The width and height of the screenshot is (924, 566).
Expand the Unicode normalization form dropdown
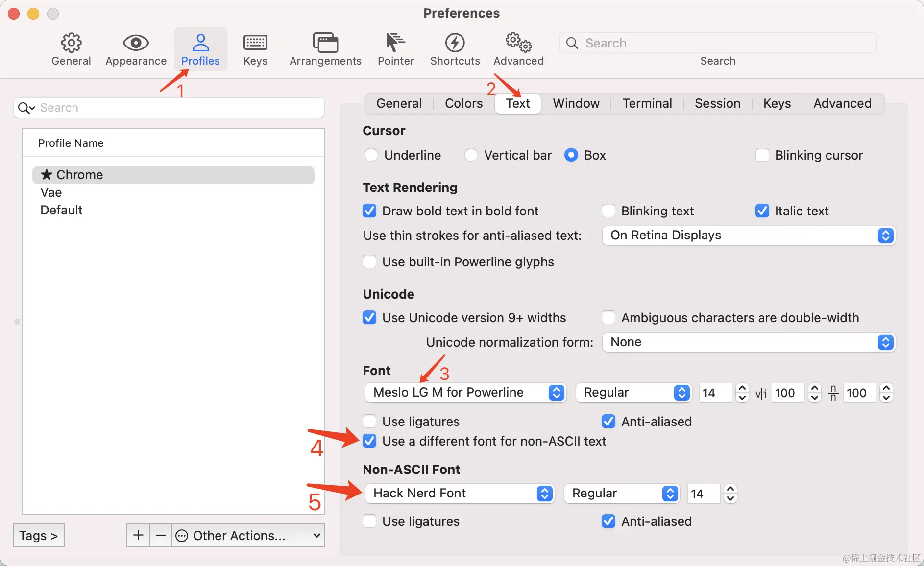(748, 342)
